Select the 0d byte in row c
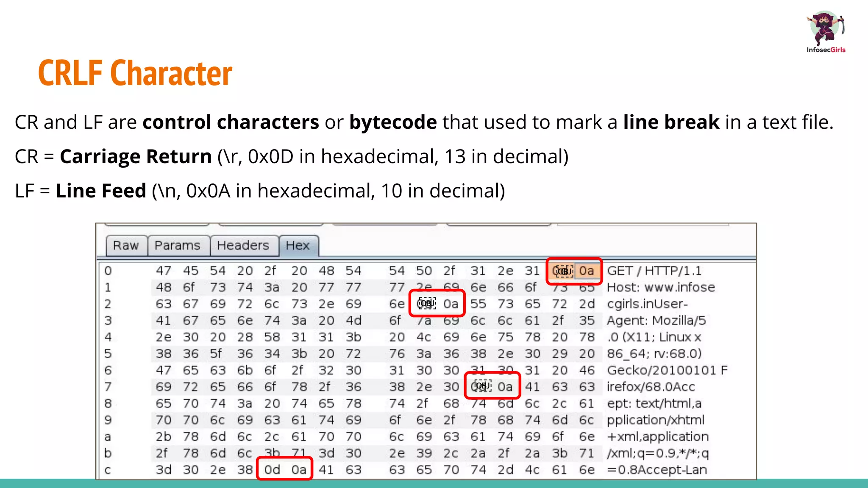The height and width of the screenshot is (488, 868). pos(272,469)
